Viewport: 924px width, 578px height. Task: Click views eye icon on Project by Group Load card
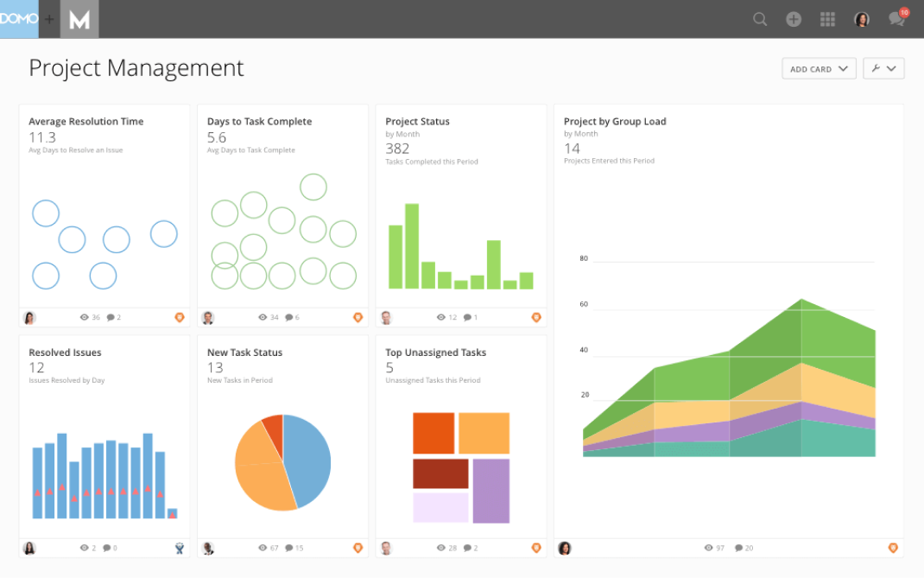pos(708,548)
